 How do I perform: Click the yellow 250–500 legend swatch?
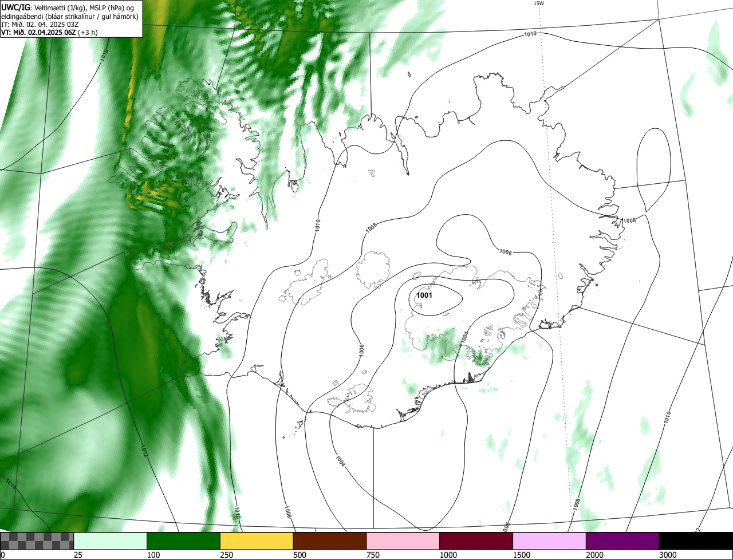point(257,541)
